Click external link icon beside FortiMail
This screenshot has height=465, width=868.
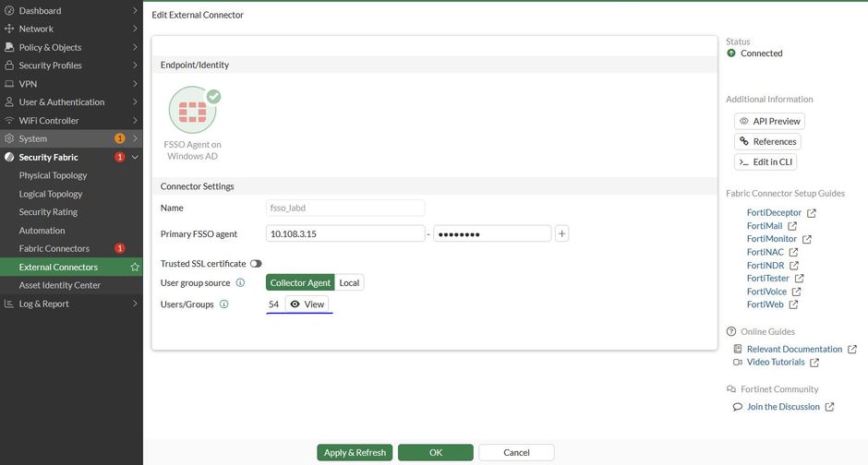pos(792,226)
